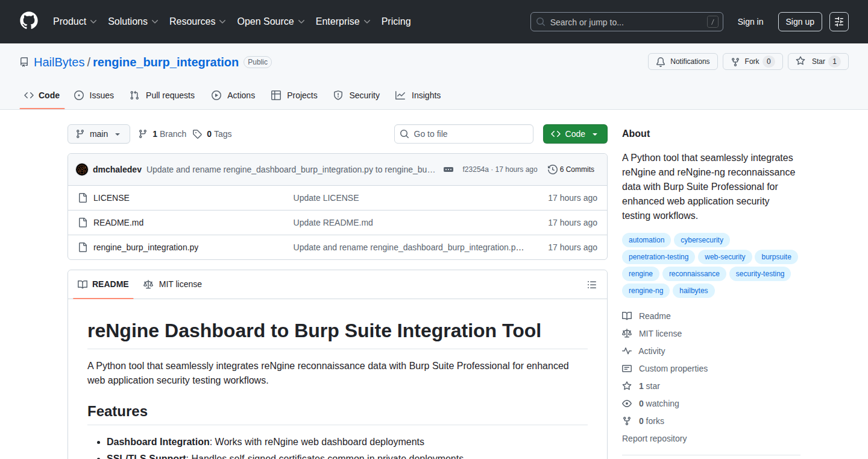The width and height of the screenshot is (868, 459).
Task: Click the web-security topic tag
Action: tap(725, 257)
